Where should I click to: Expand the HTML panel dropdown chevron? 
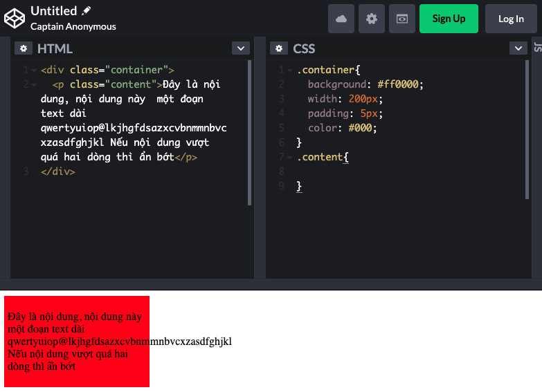[x=240, y=48]
